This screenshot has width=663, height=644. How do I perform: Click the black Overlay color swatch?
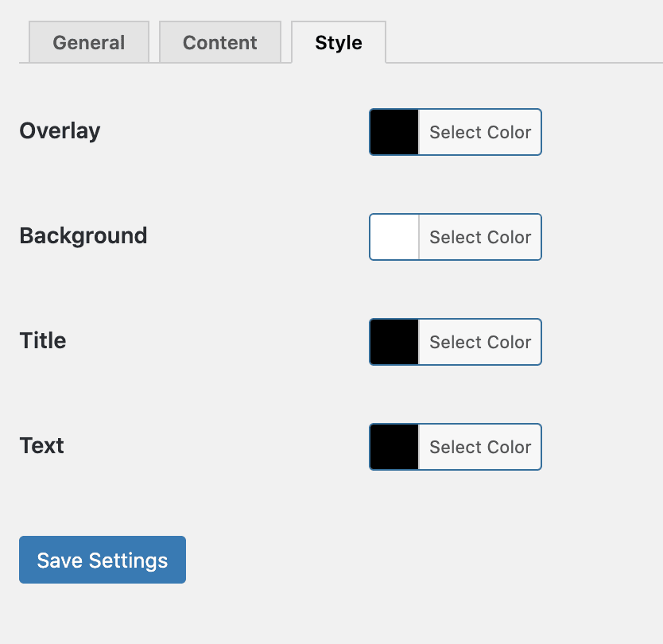pyautogui.click(x=394, y=132)
